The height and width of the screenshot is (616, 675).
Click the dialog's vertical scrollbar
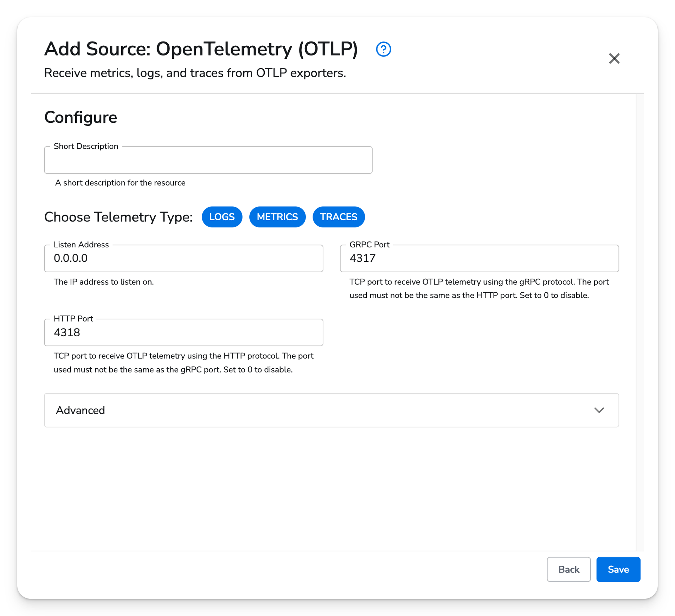pos(640,322)
